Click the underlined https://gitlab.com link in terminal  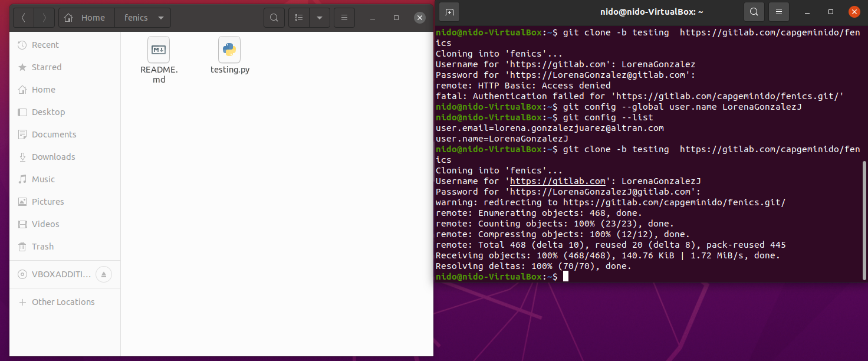(x=558, y=181)
